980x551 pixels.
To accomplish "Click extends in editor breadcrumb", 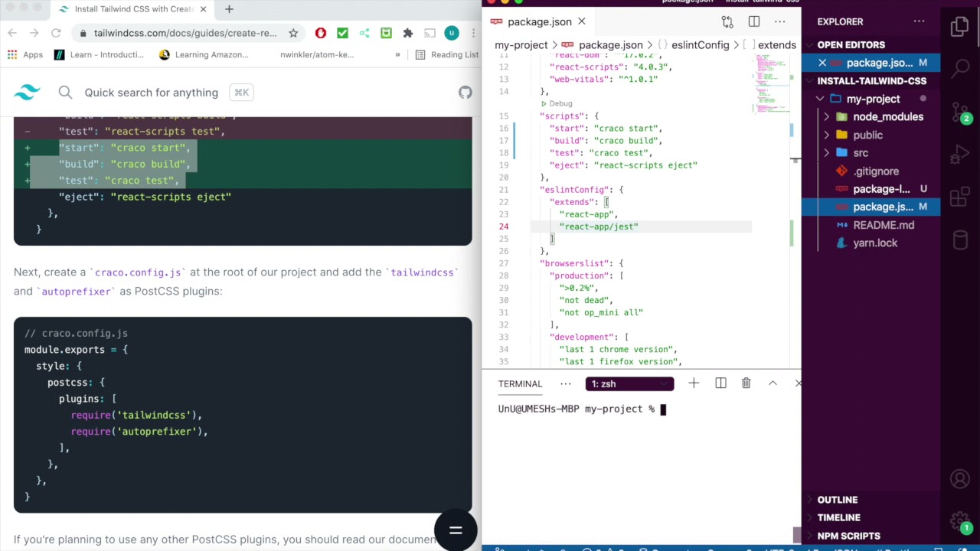I will pos(776,45).
